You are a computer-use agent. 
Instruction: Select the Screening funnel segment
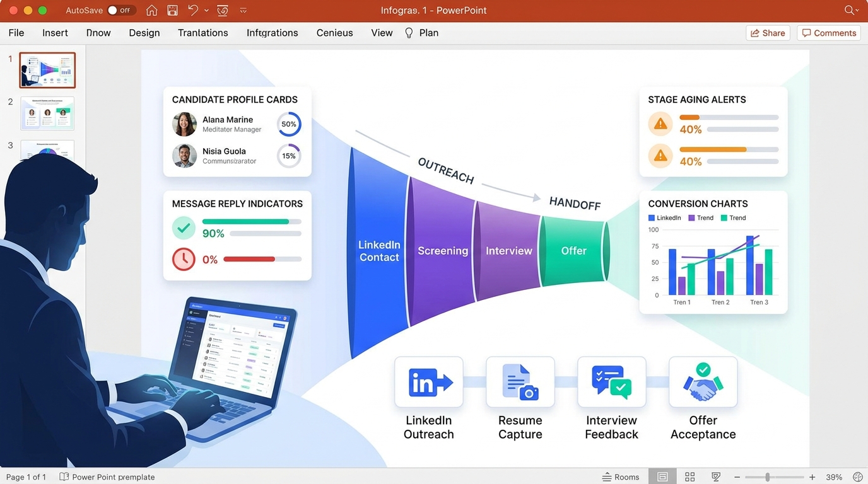pyautogui.click(x=443, y=251)
